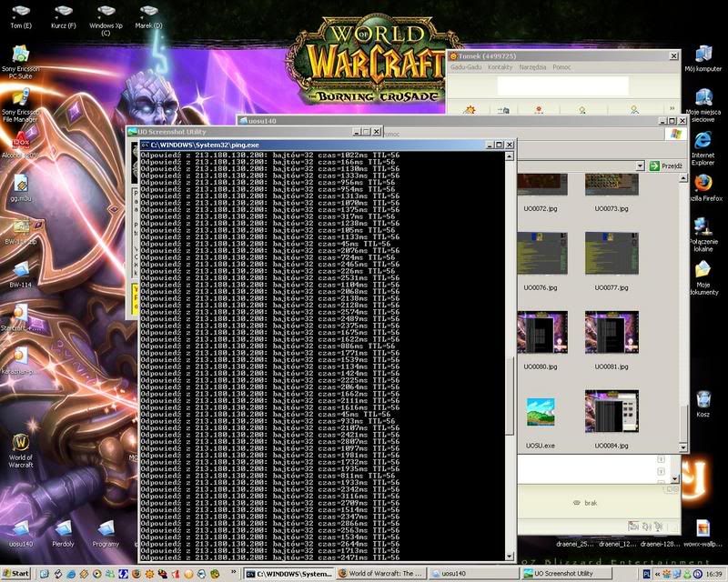Click the taskbar clock showing 16:39
728x582 pixels.
coord(713,575)
